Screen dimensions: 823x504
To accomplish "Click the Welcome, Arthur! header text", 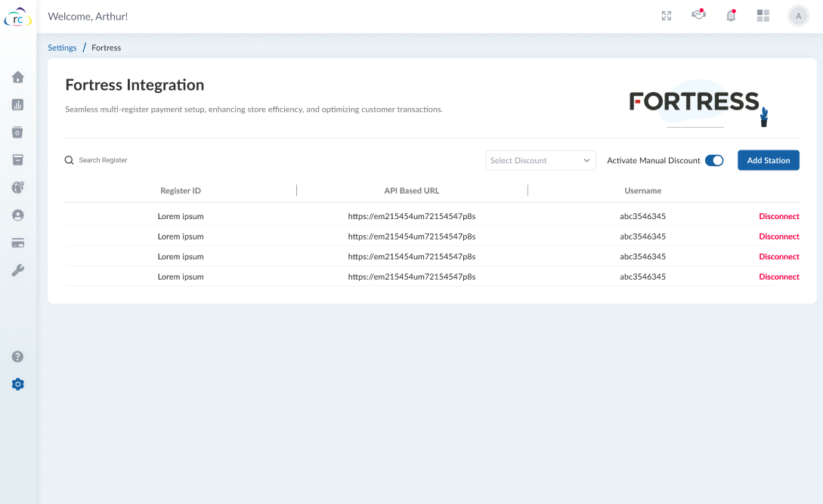I will pos(88,17).
